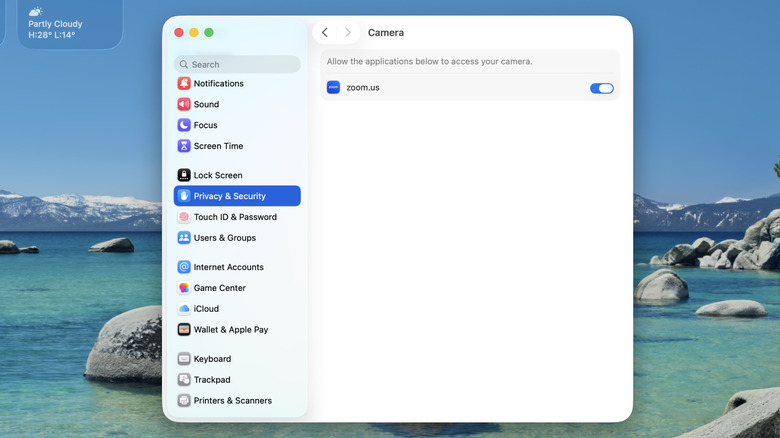Open the iCloud settings row
Viewport: 780px width, 438px height.
(237, 309)
